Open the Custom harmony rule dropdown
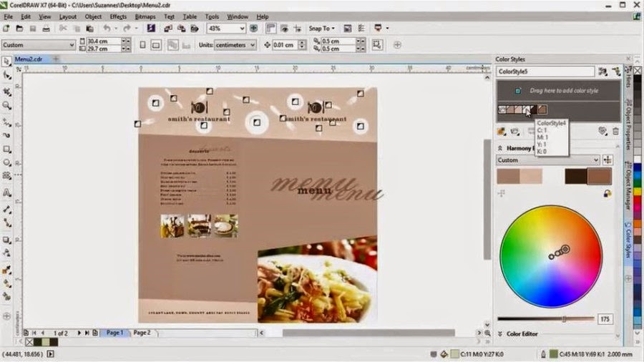 pos(548,160)
